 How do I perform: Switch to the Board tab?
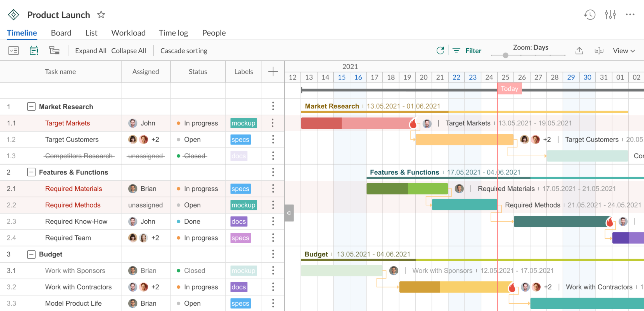coord(61,33)
